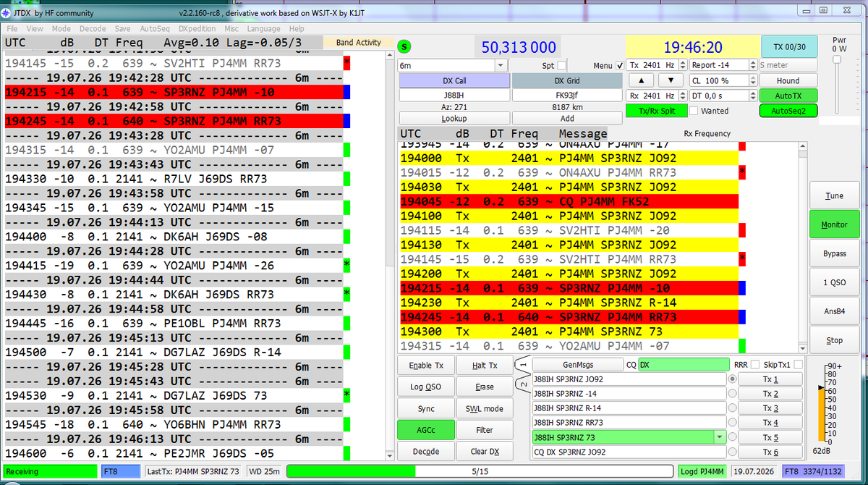
Task: Select radio button next to Tx 3
Action: coord(732,408)
